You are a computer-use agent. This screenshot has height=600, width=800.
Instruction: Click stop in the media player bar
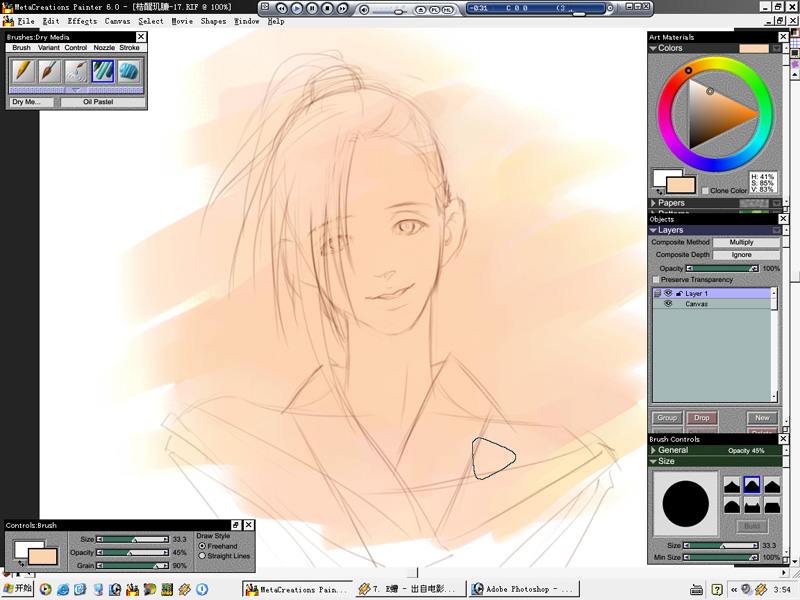[327, 8]
